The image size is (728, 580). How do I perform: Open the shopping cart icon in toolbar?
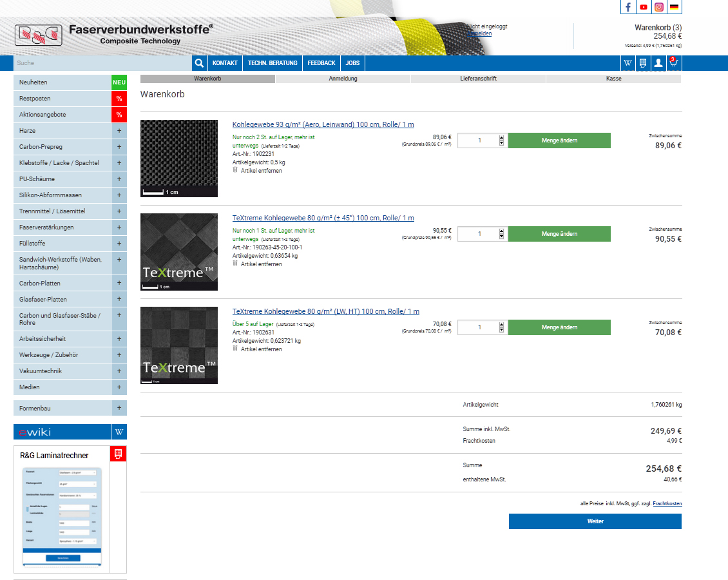pyautogui.click(x=673, y=63)
